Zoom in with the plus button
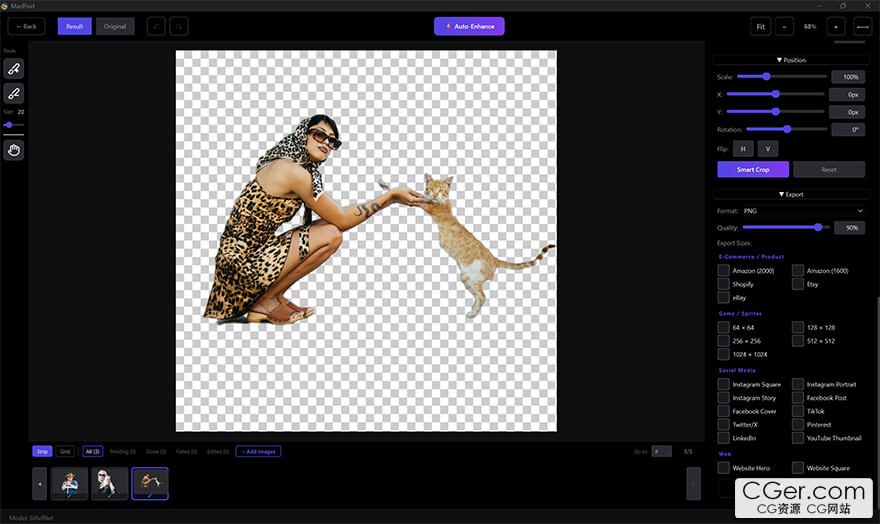The image size is (880, 524). click(x=835, y=26)
